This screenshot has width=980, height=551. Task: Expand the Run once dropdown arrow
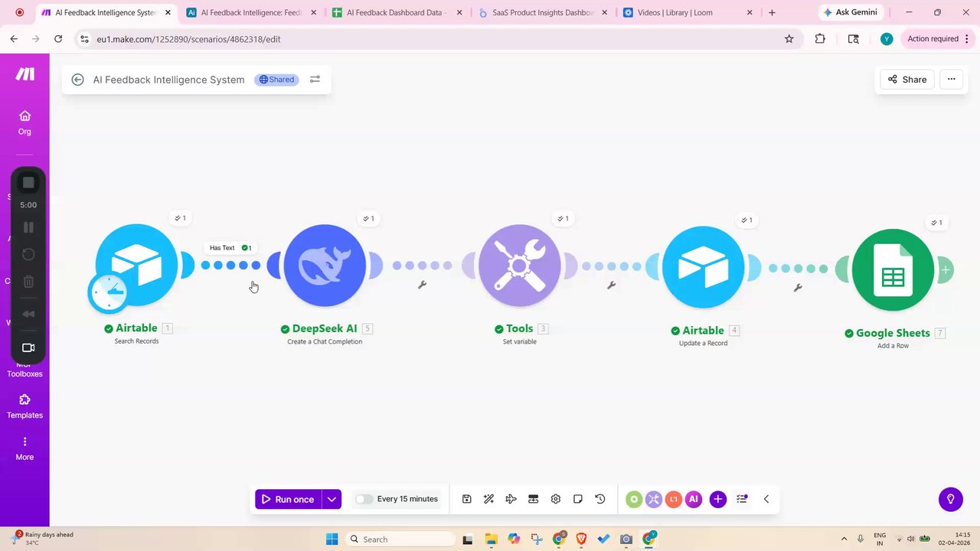click(332, 499)
